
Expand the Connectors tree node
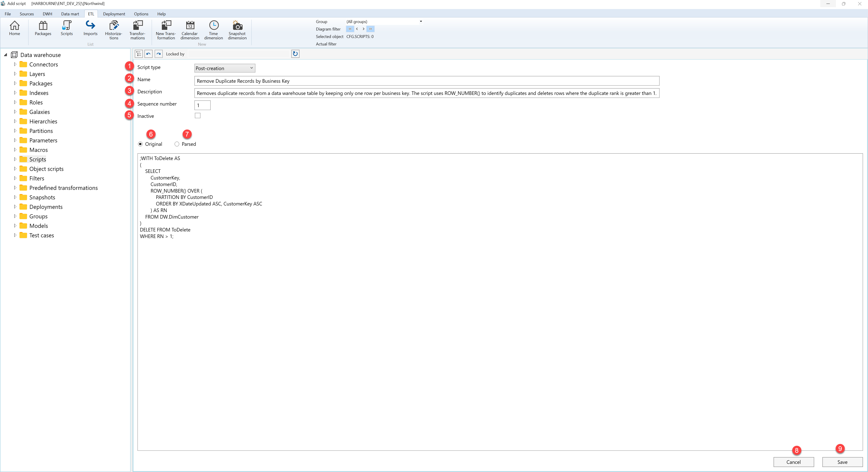pyautogui.click(x=15, y=64)
